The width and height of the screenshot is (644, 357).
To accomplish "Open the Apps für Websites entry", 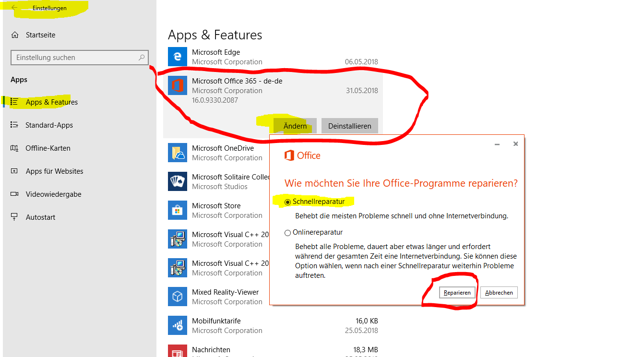I will 55,171.
